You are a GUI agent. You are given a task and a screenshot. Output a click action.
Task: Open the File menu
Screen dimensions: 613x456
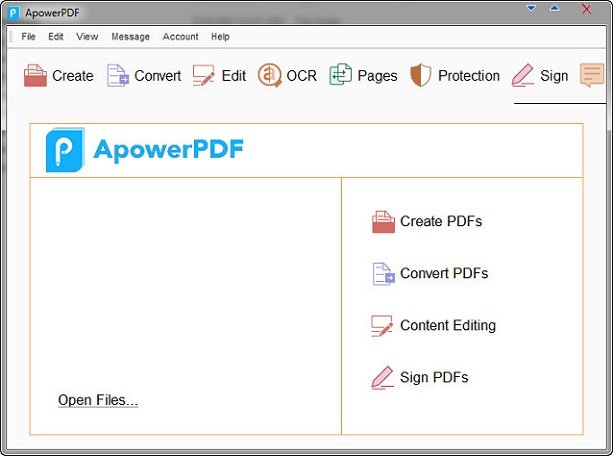[29, 37]
